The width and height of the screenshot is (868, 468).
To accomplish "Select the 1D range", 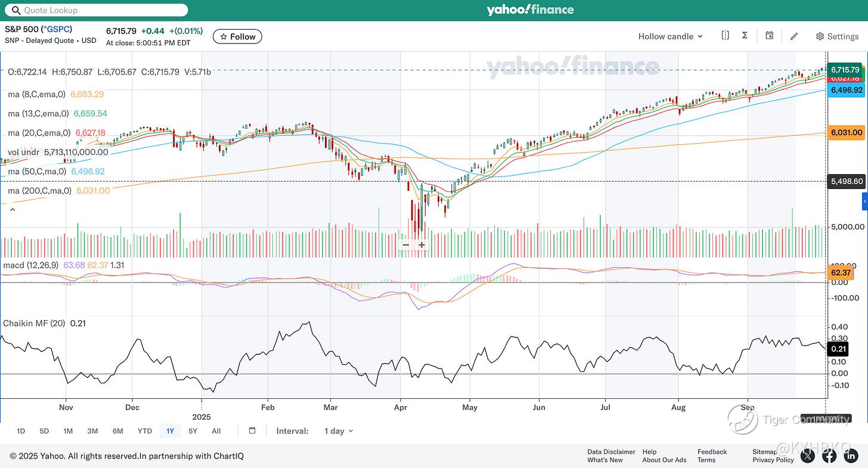I will coord(21,430).
